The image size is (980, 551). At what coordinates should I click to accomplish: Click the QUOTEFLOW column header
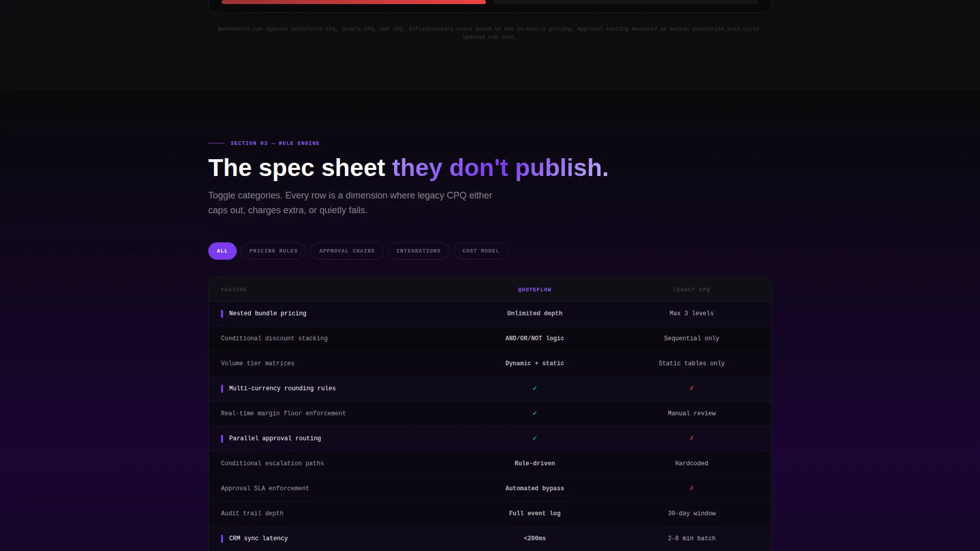(x=534, y=290)
